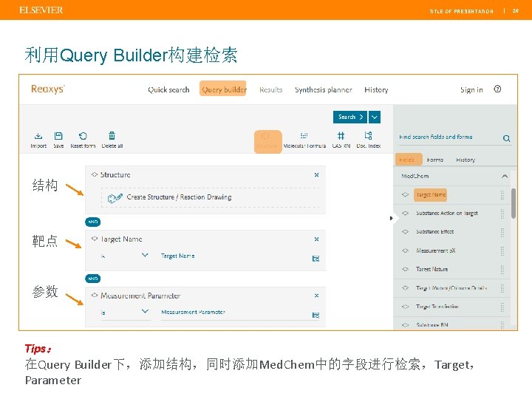Screen dimensions: 532x399
Task: Grab drag handle of Substance Effect row
Action: [502, 232]
